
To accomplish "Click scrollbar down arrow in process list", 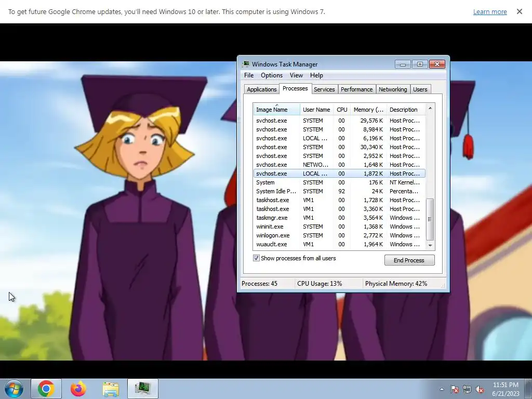I will (430, 245).
